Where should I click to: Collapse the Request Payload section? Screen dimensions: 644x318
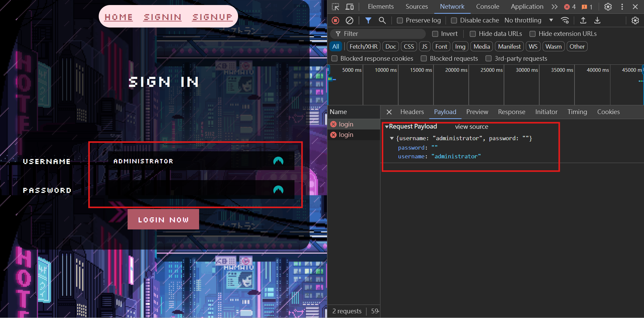click(387, 127)
